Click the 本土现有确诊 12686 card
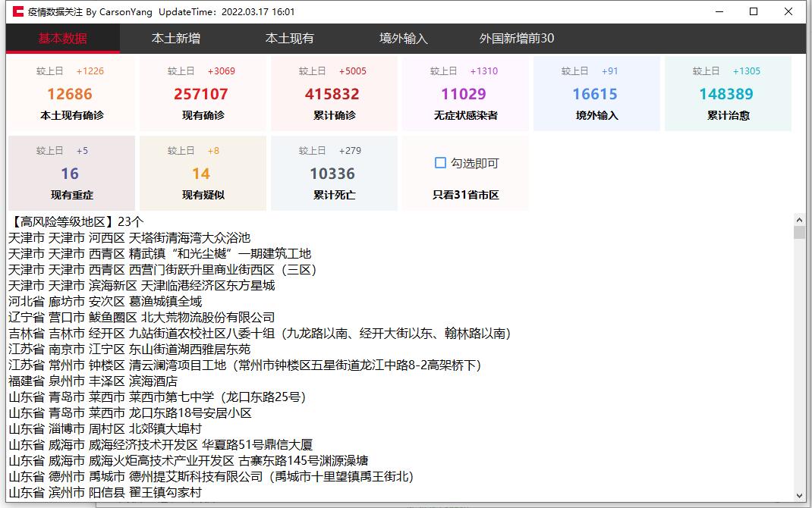The width and height of the screenshot is (812, 508). click(71, 94)
